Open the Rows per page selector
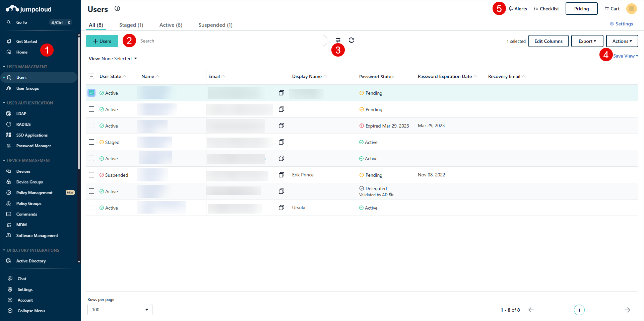Image resolution: width=644 pixels, height=321 pixels. click(x=120, y=309)
